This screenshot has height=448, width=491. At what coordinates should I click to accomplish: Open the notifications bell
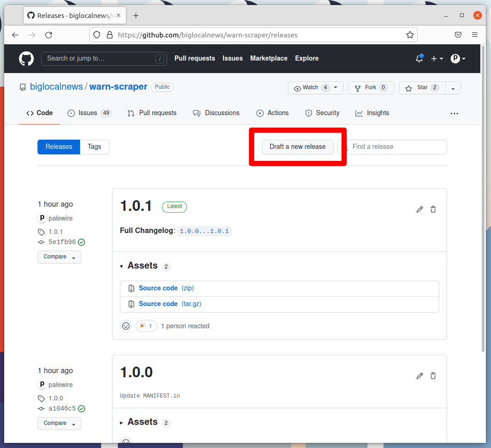point(419,59)
